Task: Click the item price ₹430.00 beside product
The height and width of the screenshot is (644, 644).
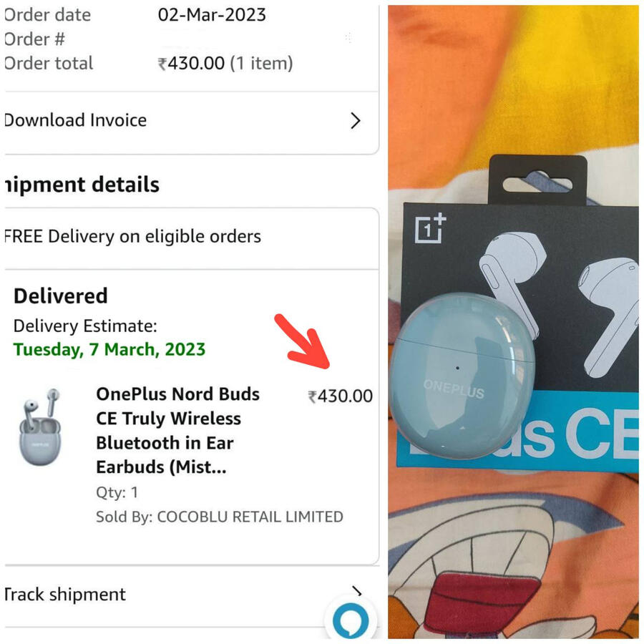Action: click(x=341, y=396)
